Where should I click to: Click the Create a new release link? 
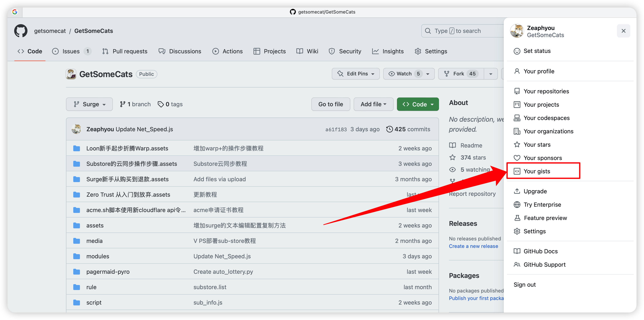[x=473, y=246]
